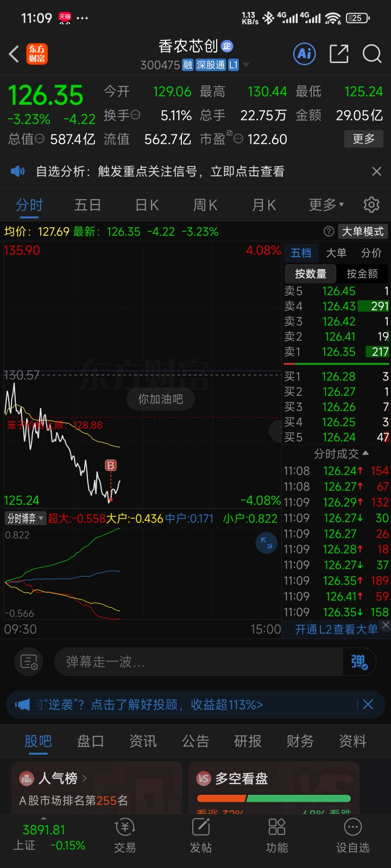Open the 东方财富 logo icon
The image size is (391, 868).
coord(37,54)
